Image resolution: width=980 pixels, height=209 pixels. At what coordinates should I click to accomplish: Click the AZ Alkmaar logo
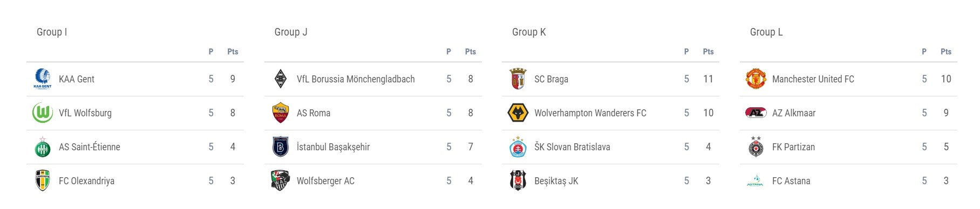click(756, 113)
